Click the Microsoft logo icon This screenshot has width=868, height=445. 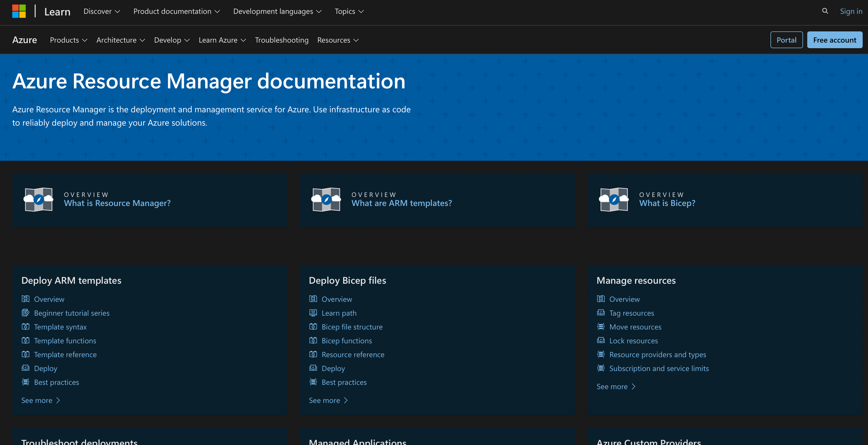(19, 11)
